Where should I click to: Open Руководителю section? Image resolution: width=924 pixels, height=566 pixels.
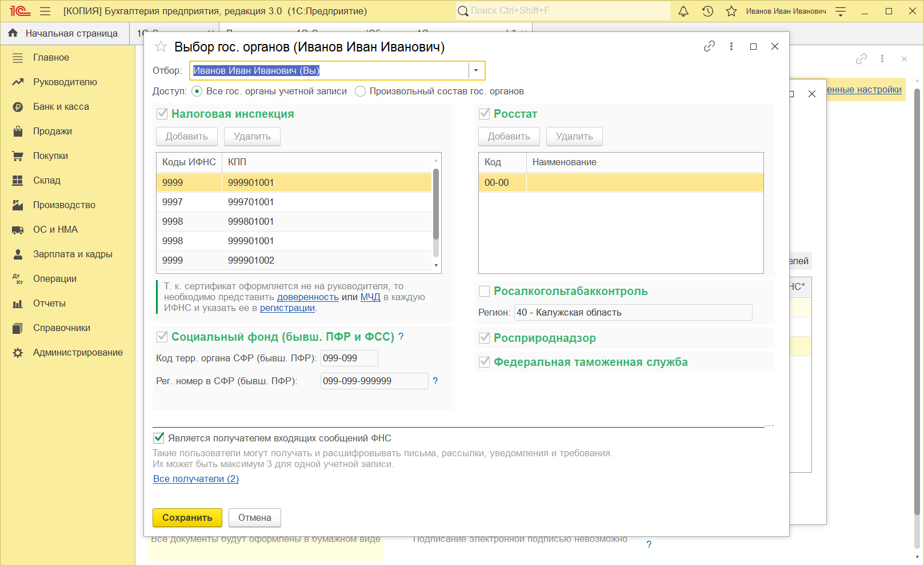(65, 82)
